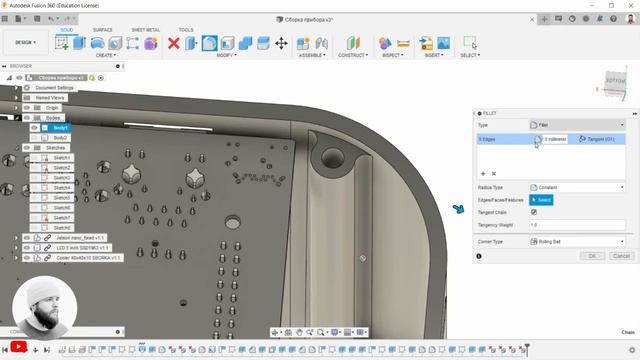This screenshot has height=360, width=640.
Task: Open Display Settings in navigation bar
Action: pyautogui.click(x=335, y=332)
